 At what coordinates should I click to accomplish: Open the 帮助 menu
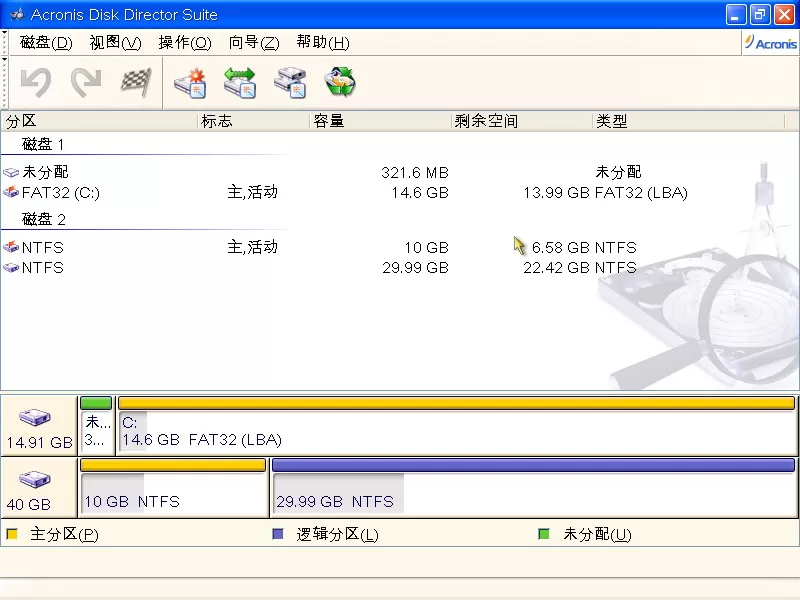point(322,42)
